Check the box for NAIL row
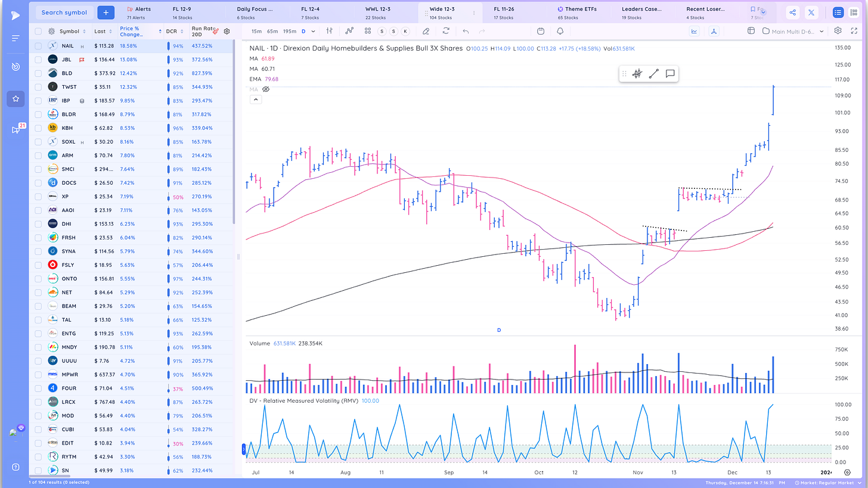The width and height of the screenshot is (868, 488). point(38,46)
